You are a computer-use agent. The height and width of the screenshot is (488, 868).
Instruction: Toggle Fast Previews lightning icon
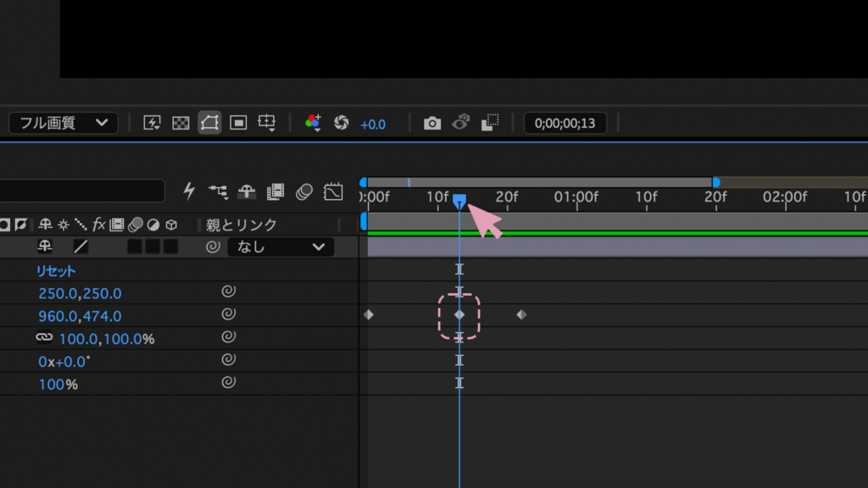tap(152, 123)
